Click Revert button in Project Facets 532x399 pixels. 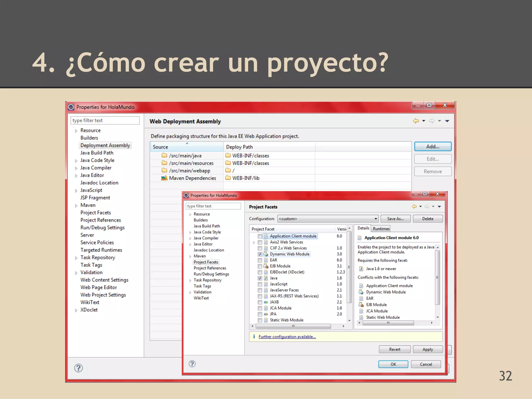point(395,349)
